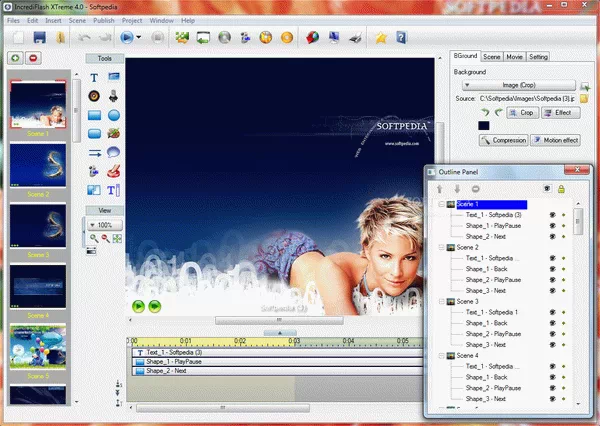The width and height of the screenshot is (600, 426).
Task: Select the Scene 2 thumbnail
Action: pyautogui.click(x=38, y=165)
